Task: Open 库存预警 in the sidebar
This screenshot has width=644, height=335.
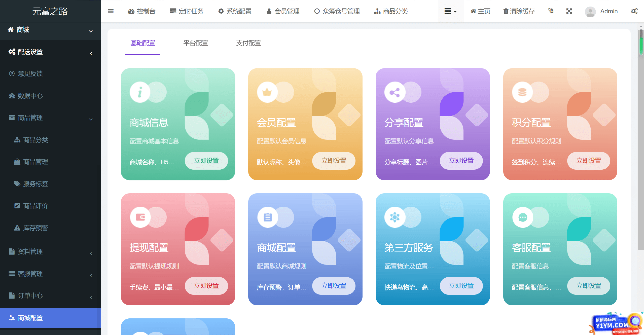Action: point(50,228)
